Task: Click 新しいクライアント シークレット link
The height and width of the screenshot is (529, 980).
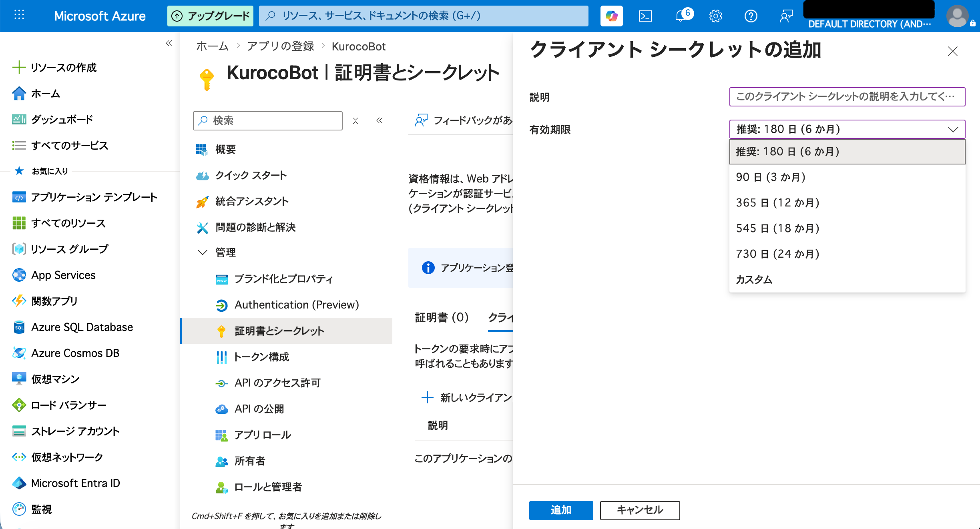Action: (x=467, y=397)
